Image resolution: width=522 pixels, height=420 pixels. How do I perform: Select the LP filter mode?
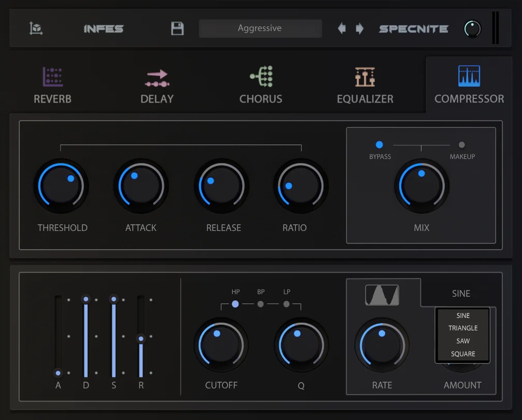pyautogui.click(x=286, y=304)
